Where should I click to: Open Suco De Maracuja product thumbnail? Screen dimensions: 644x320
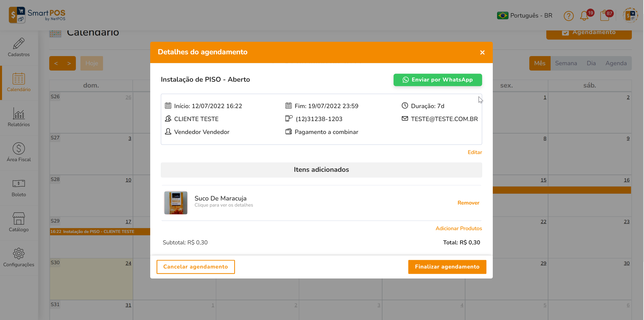coord(176,203)
